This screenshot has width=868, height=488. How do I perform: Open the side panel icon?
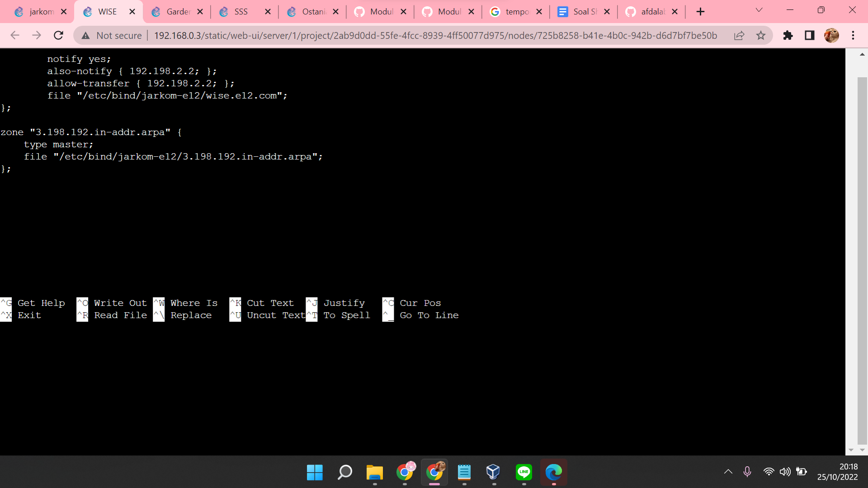coord(810,35)
